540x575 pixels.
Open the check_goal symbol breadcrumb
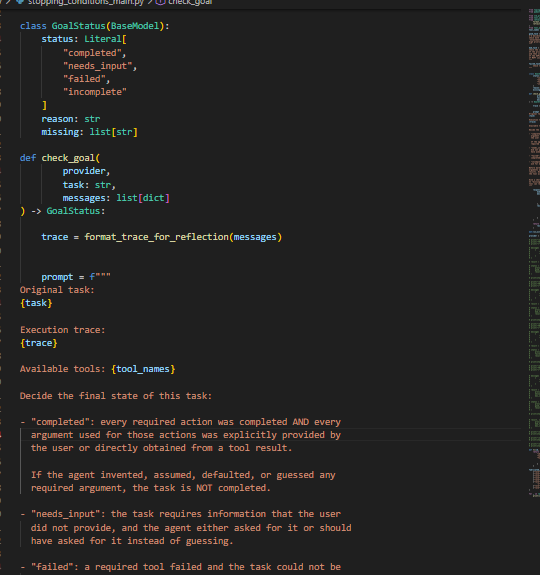[x=190, y=2]
